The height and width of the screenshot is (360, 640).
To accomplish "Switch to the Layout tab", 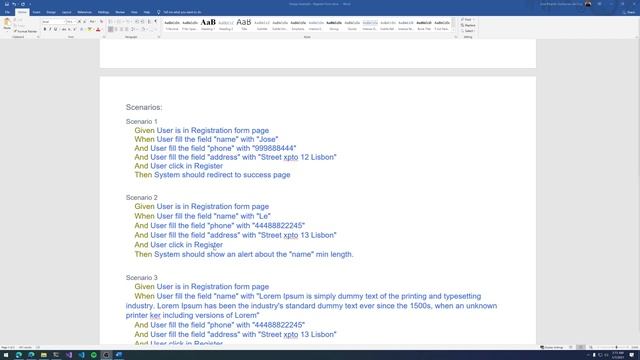I will tap(67, 12).
